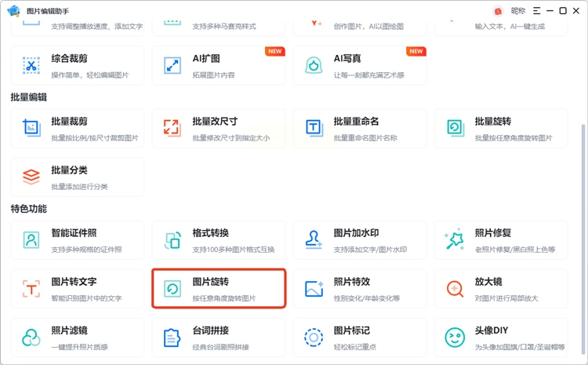Image resolution: width=588 pixels, height=365 pixels.
Task: Click text 智能识别图片中的文字
Action: pos(86,298)
